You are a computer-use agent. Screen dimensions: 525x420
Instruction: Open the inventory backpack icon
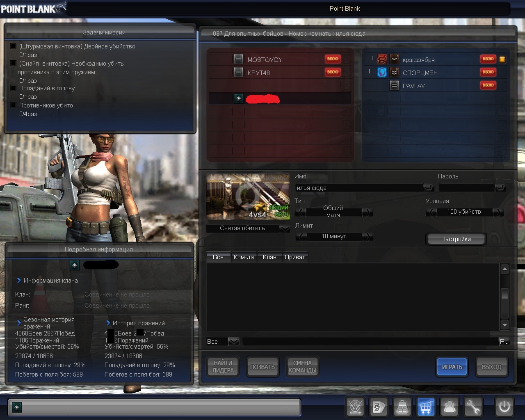click(402, 407)
